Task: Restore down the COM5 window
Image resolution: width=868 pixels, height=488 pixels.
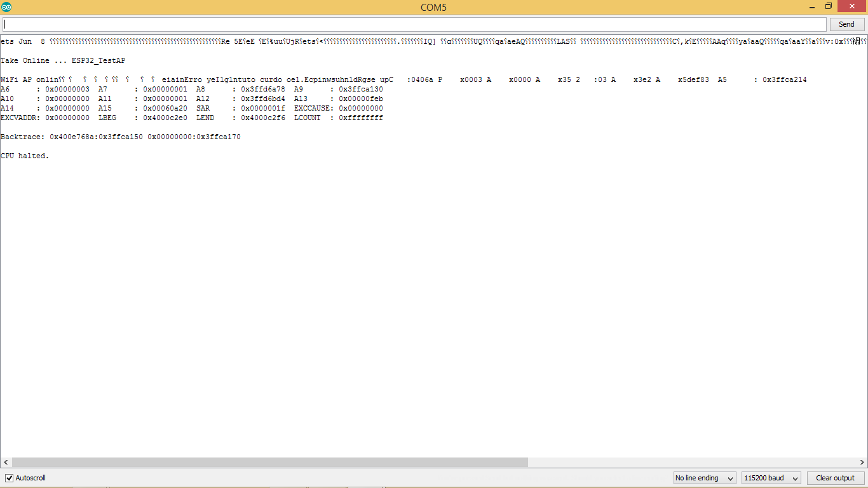Action: (x=828, y=6)
